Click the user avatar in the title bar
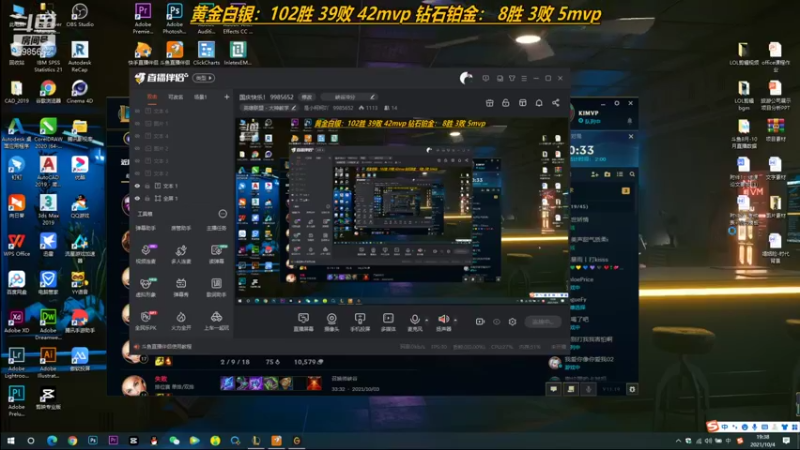Image resolution: width=800 pixels, height=450 pixels. pos(466,78)
